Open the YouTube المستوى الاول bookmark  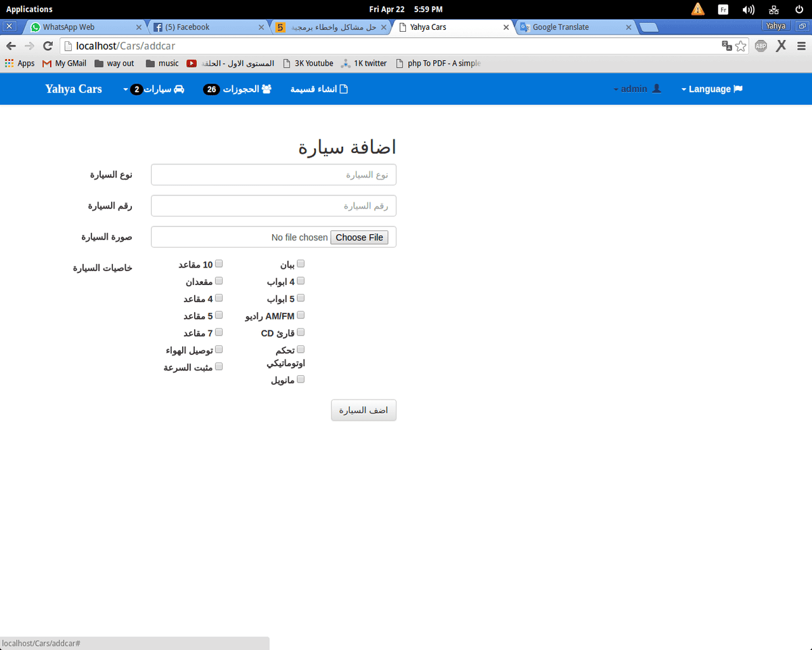click(x=231, y=63)
